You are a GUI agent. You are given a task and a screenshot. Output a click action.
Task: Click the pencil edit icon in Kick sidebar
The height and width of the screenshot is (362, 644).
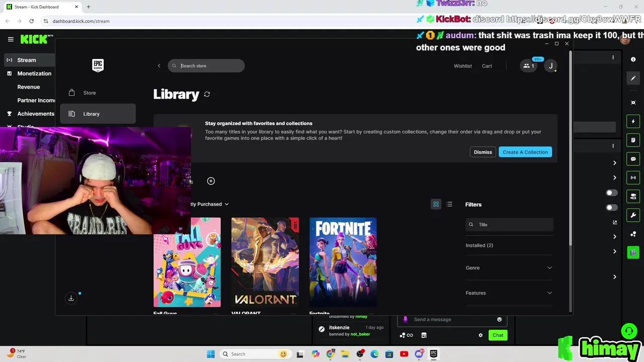[633, 78]
